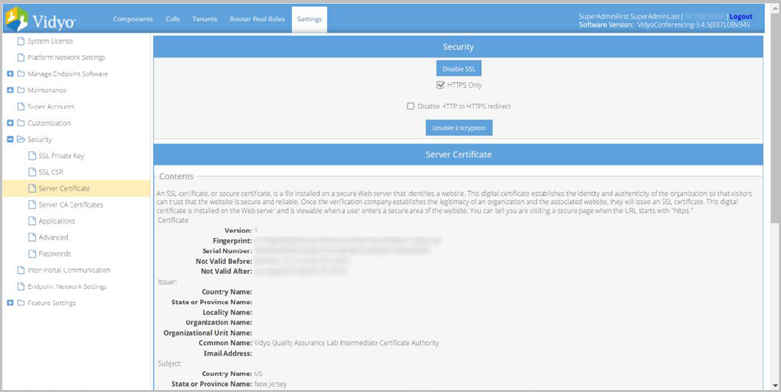This screenshot has width=781, height=392.
Task: Click the System License page icon
Action: [x=21, y=41]
